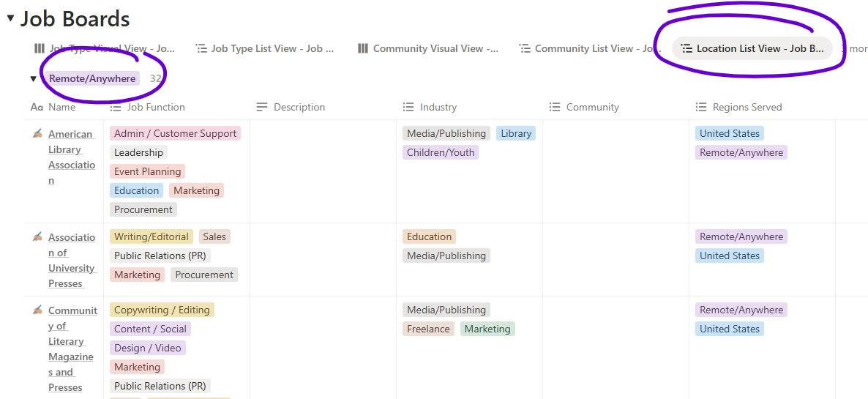The image size is (868, 399).
Task: Click Procurement tag in University Presses row
Action: point(204,275)
